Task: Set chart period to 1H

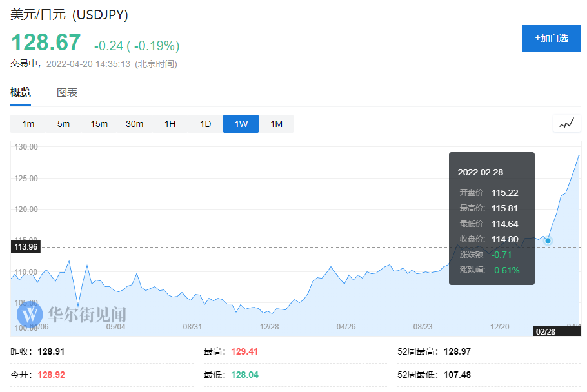Action: [x=170, y=124]
